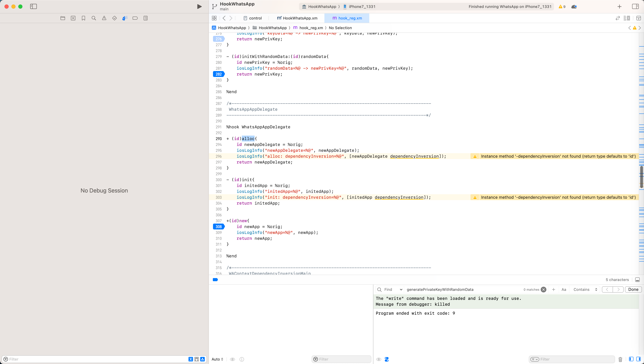
Task: Toggle the right inspector panel
Action: point(635,7)
